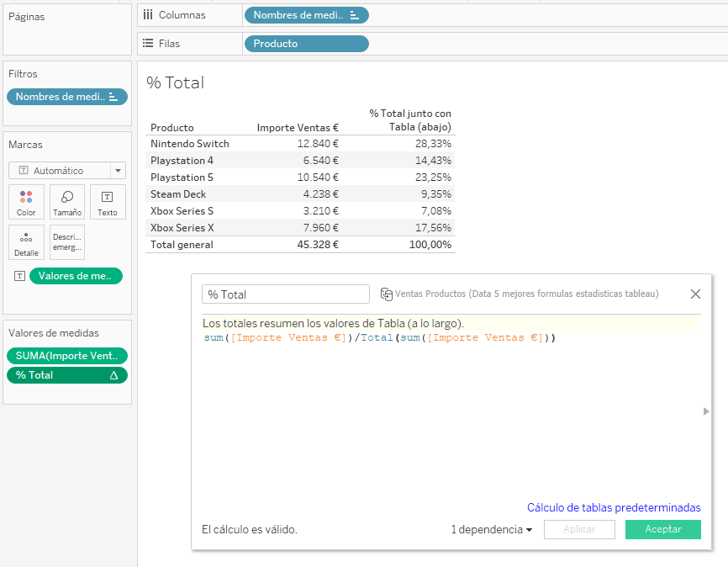Close the calculation editor dialog
The width and height of the screenshot is (728, 567).
pos(695,294)
